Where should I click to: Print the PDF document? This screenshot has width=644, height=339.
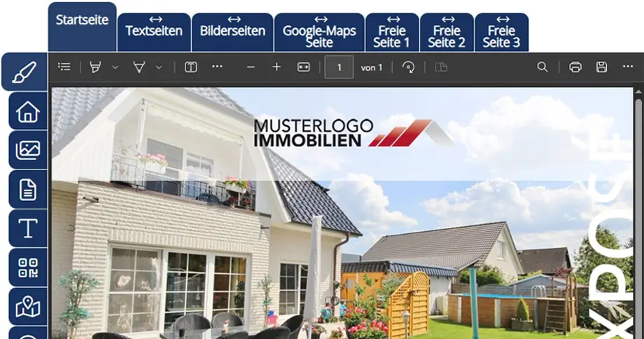point(575,67)
